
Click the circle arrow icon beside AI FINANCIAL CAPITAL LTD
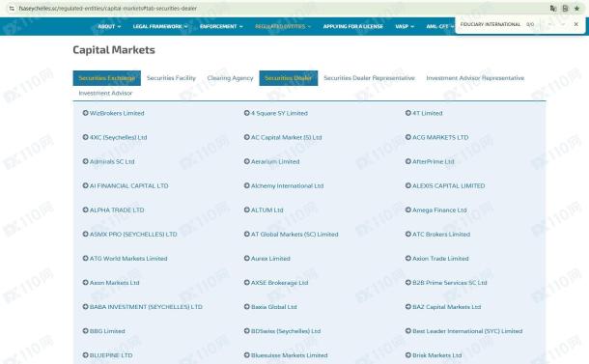click(x=85, y=185)
